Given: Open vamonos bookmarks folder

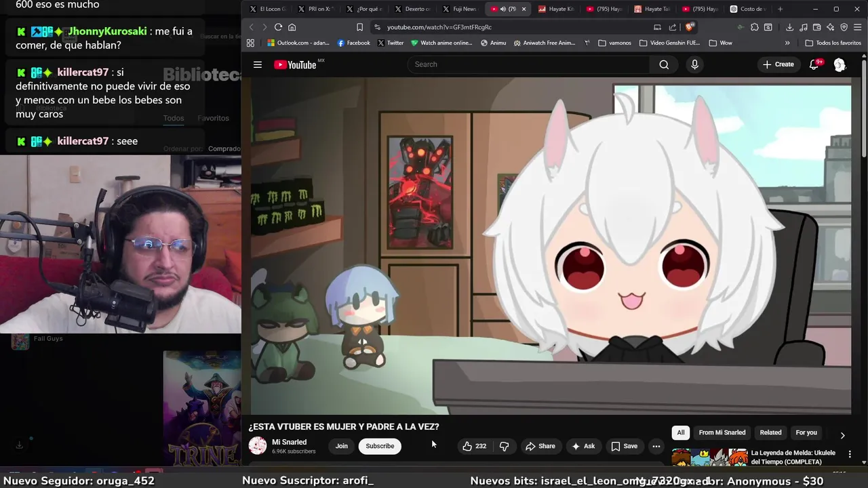Looking at the screenshot, I should [614, 43].
